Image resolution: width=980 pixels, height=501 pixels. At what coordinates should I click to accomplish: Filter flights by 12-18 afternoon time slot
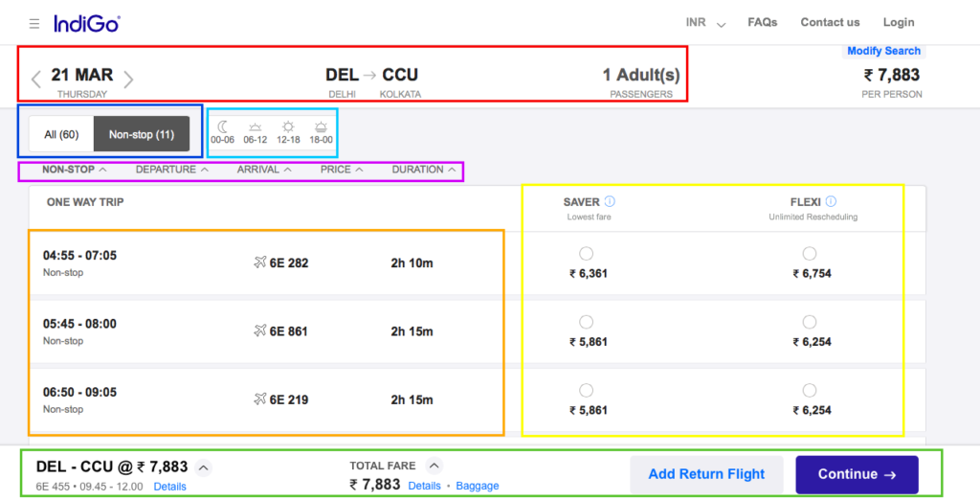pyautogui.click(x=288, y=132)
